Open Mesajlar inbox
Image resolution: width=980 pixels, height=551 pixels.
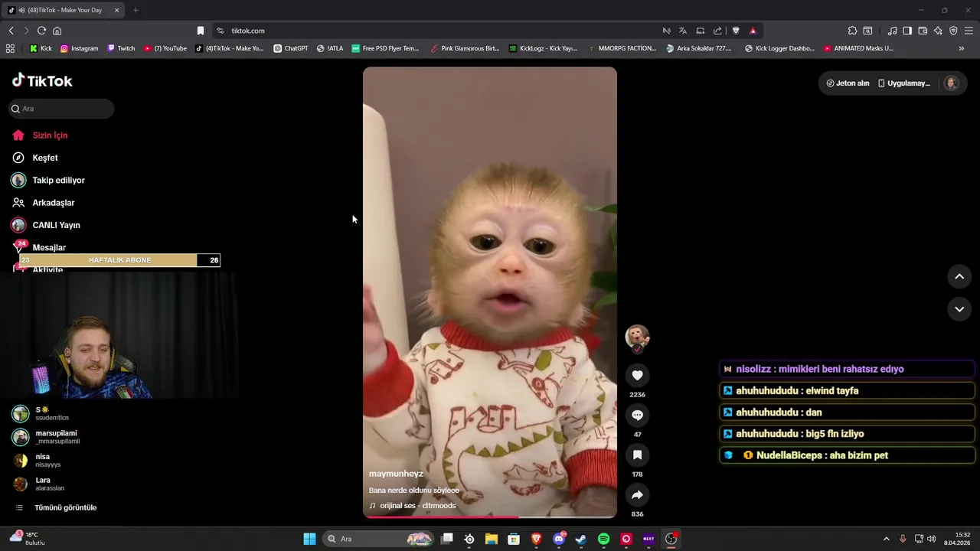tap(49, 247)
